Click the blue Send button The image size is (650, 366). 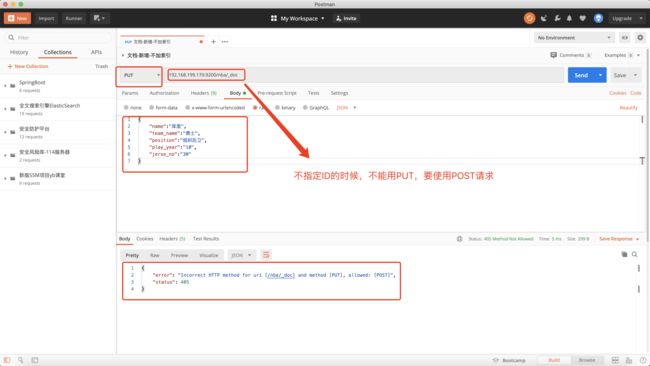[x=581, y=75]
